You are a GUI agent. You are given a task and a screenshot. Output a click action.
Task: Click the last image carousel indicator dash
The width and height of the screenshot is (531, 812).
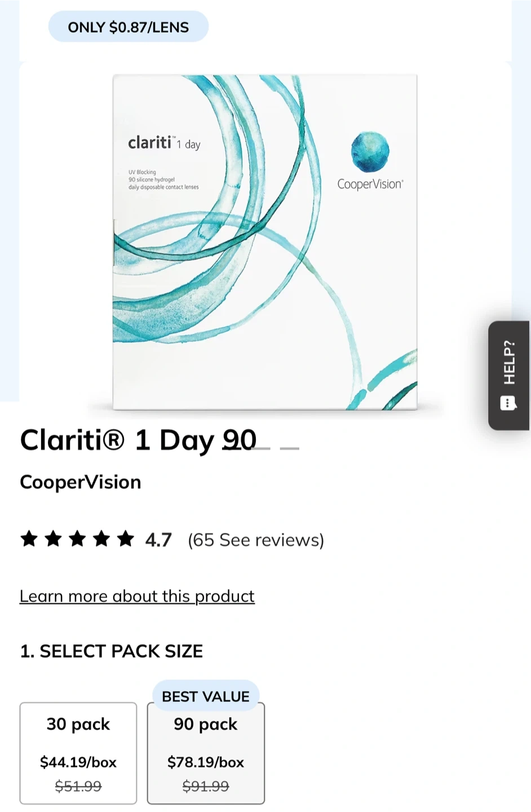pos(289,448)
